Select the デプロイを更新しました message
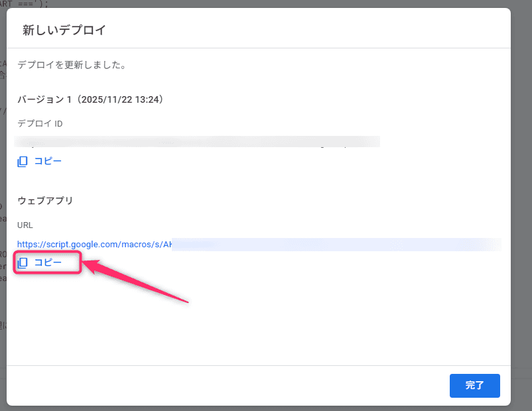The width and height of the screenshot is (532, 411). (72, 65)
